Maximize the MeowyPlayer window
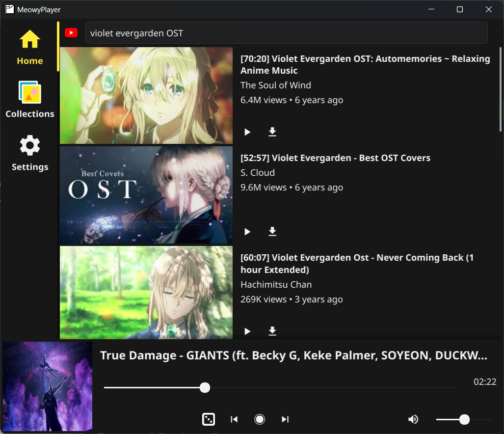The width and height of the screenshot is (504, 434). 460,9
